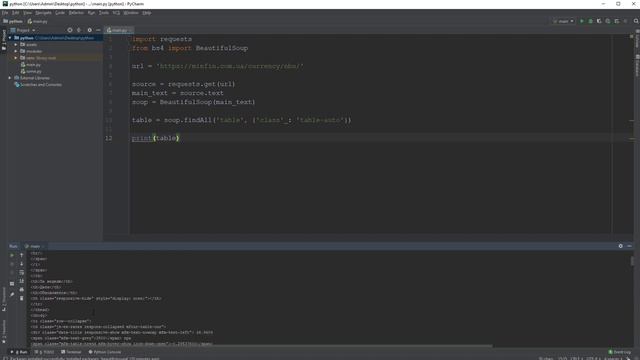The width and height of the screenshot is (640, 360).
Task: Open the Code menu
Action: (x=60, y=13)
